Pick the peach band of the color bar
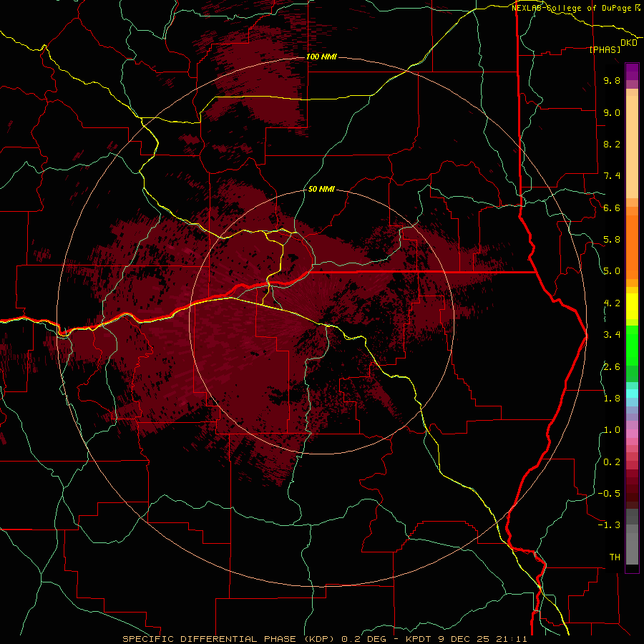The image size is (644, 644). pos(632,144)
